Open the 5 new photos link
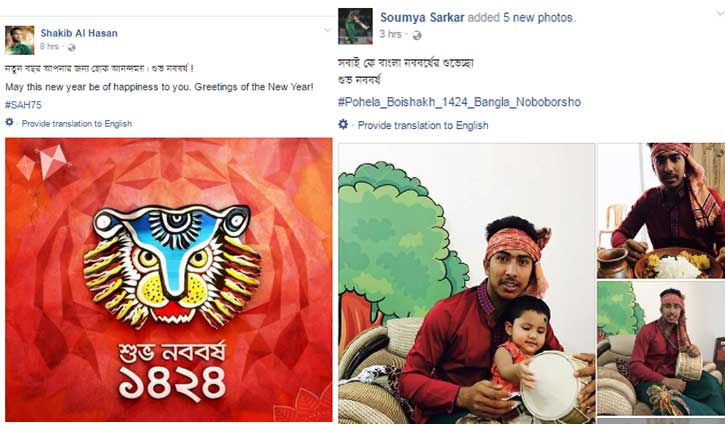The width and height of the screenshot is (725, 425). (539, 18)
